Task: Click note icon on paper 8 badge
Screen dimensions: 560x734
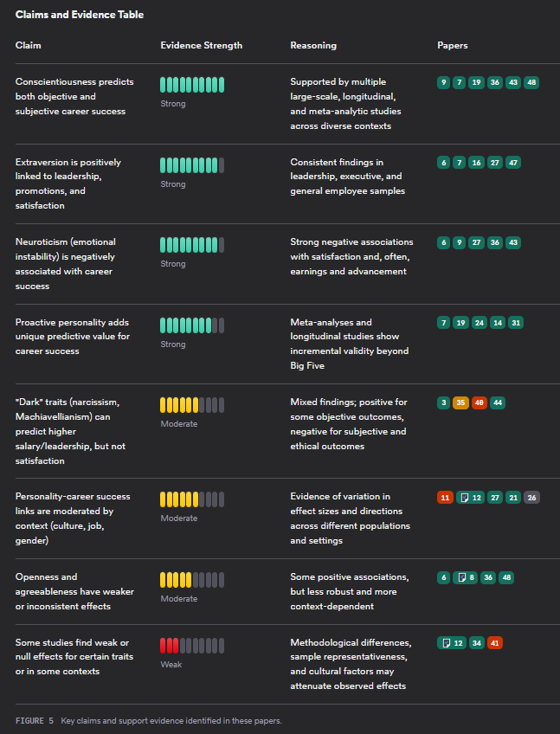Action: pos(464,577)
